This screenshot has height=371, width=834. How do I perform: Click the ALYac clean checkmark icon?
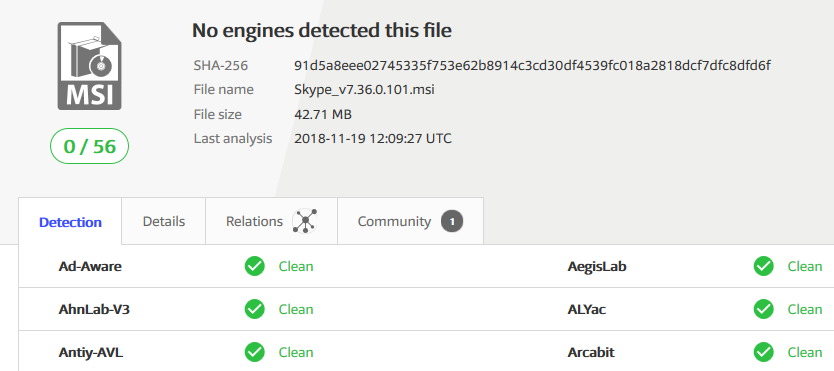pos(764,309)
